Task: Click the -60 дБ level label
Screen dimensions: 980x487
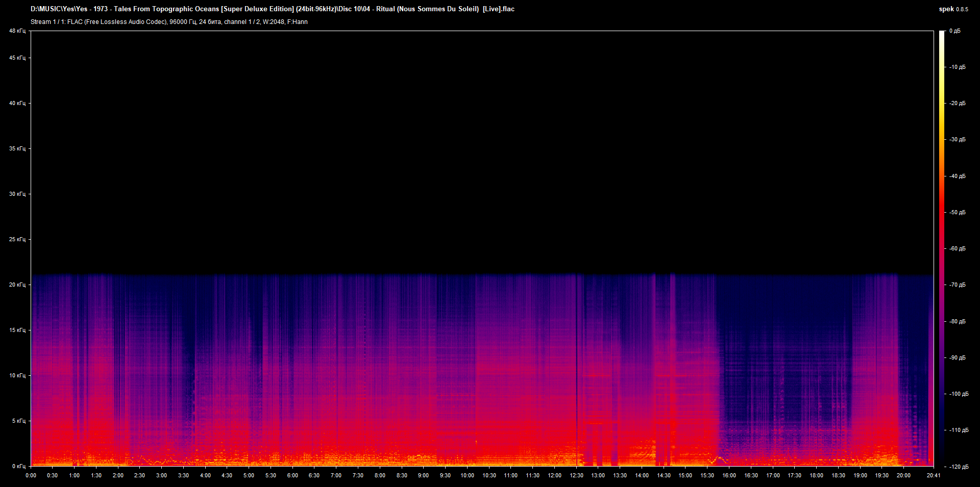Action: [958, 249]
